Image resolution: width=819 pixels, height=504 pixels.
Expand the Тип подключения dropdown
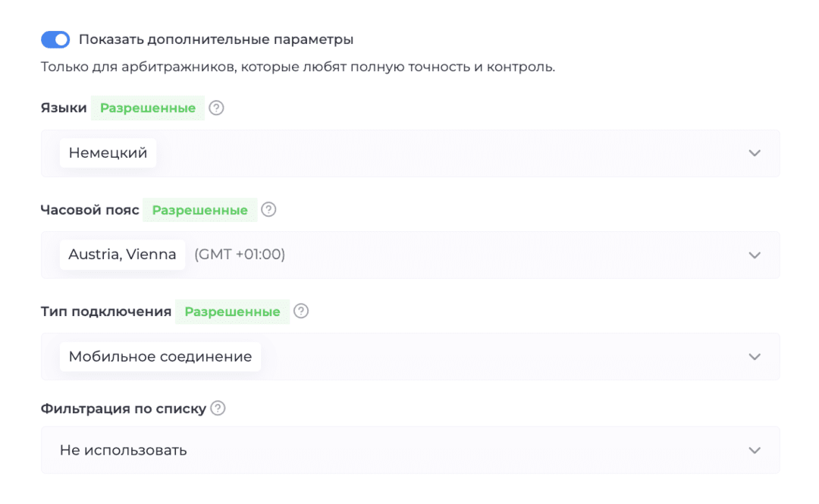pos(755,356)
